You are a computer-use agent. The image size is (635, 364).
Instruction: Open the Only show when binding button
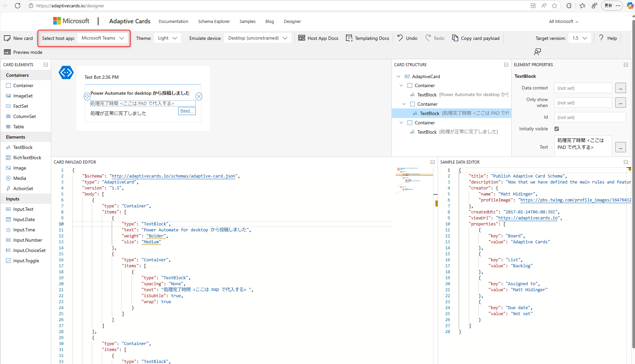621,103
